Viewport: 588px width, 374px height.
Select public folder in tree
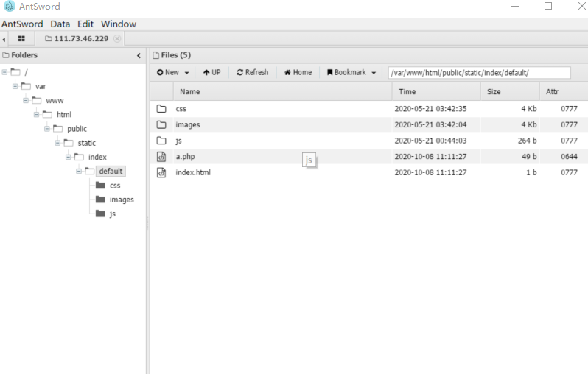(77, 129)
